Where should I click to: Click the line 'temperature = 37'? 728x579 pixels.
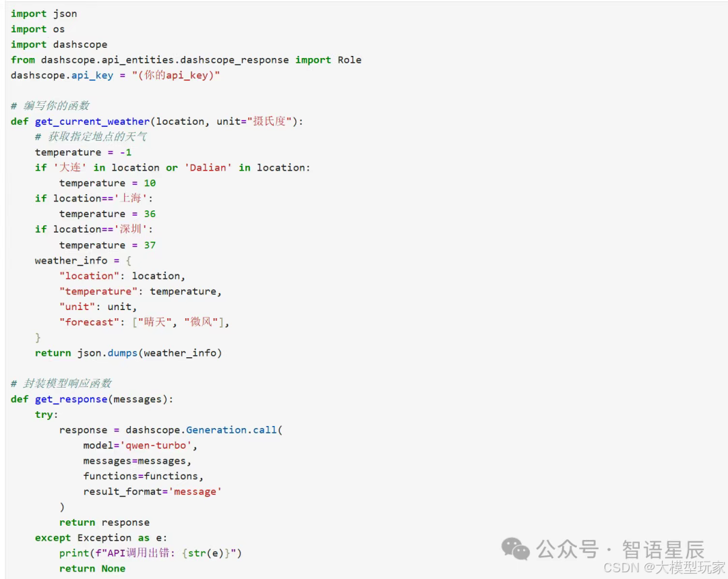click(x=107, y=245)
